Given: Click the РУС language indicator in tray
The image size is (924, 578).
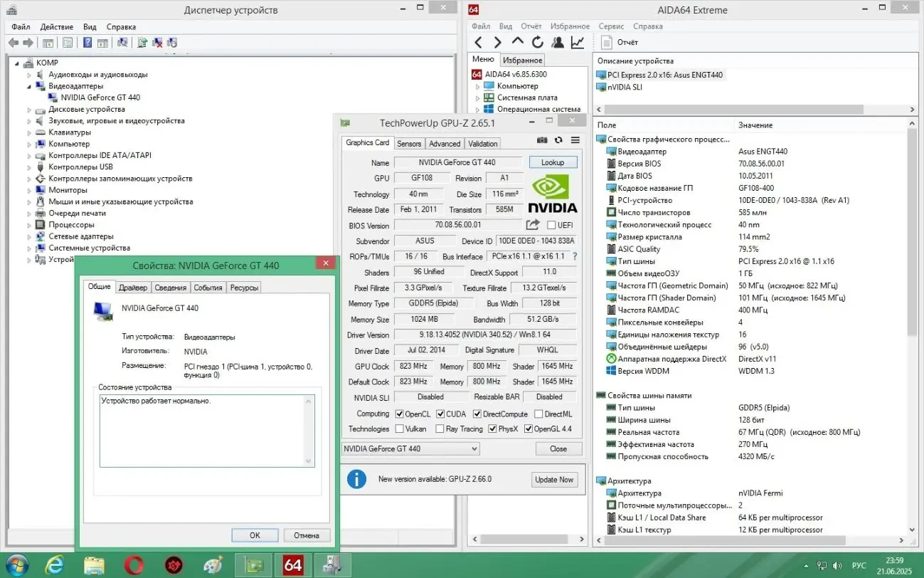Looking at the screenshot, I should pos(859,565).
